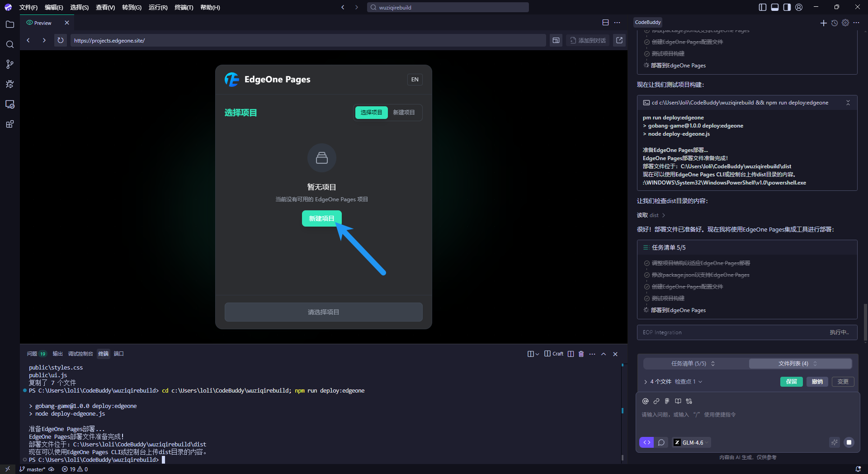Toggle language with EN button

[x=415, y=80]
